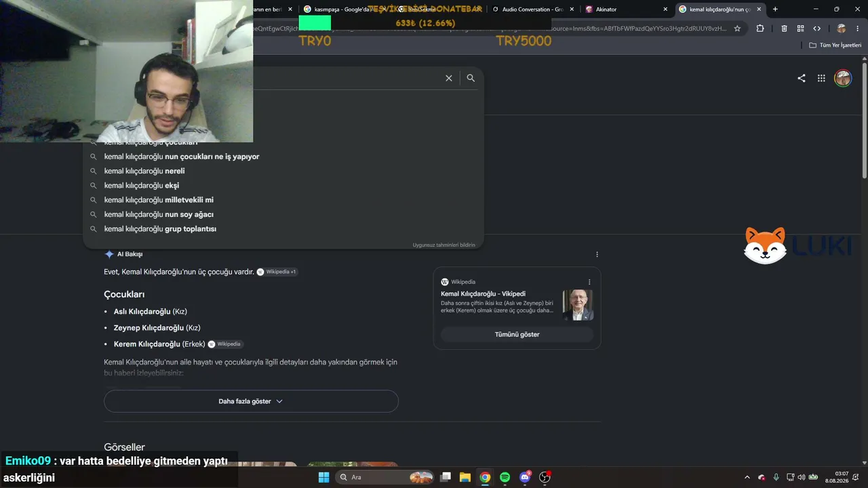Click the page vertical scrollbar
This screenshot has height=488, width=868.
point(864,119)
